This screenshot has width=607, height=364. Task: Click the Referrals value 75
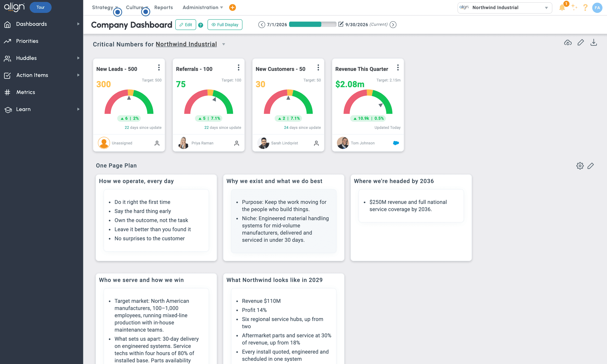pos(181,84)
